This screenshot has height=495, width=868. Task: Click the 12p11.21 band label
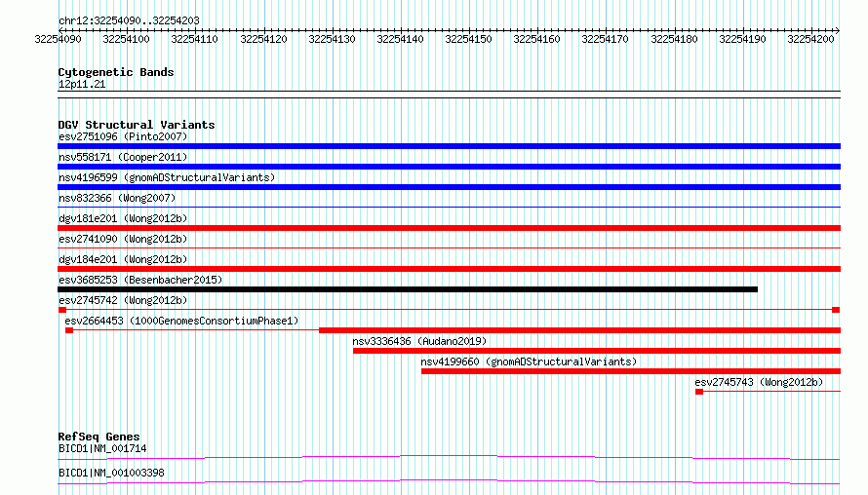click(x=82, y=84)
